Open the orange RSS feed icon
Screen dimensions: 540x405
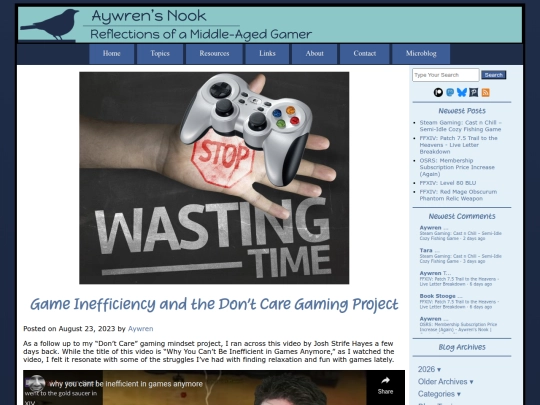point(486,92)
